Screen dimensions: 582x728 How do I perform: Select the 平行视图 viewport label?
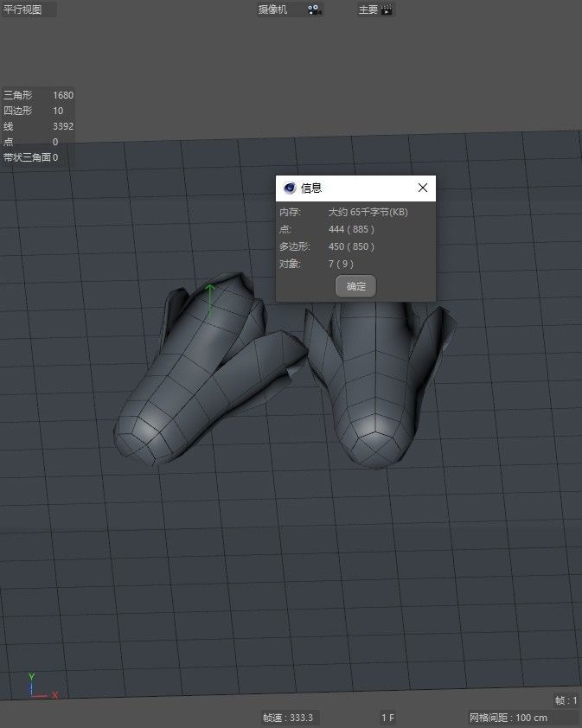pyautogui.click(x=22, y=10)
